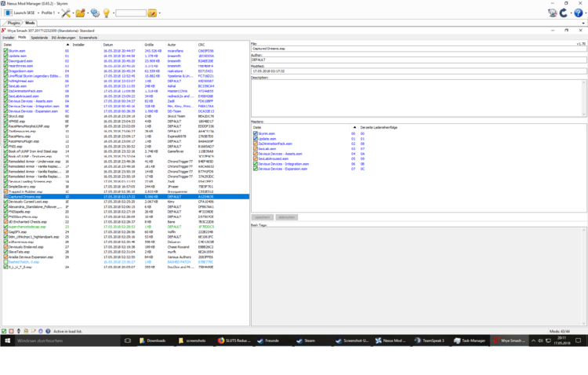Click the blue update check arrow icon
Screen dimensions: 588x375
pyautogui.click(x=564, y=13)
